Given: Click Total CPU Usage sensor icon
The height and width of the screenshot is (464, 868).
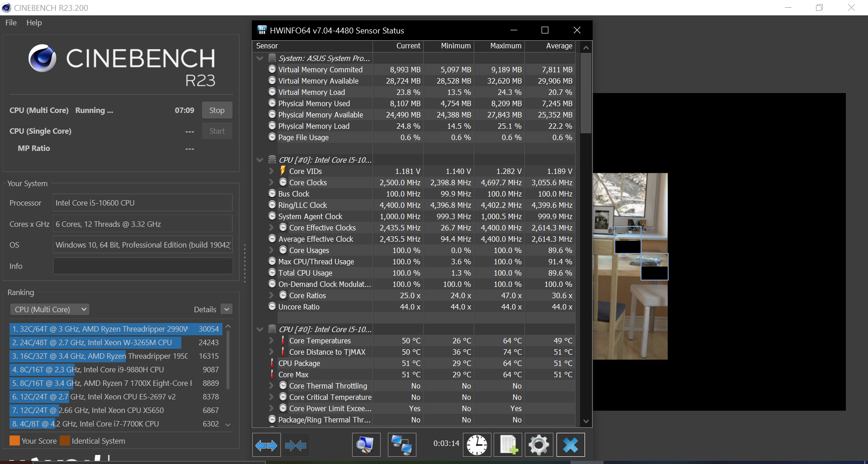Looking at the screenshot, I should 272,272.
